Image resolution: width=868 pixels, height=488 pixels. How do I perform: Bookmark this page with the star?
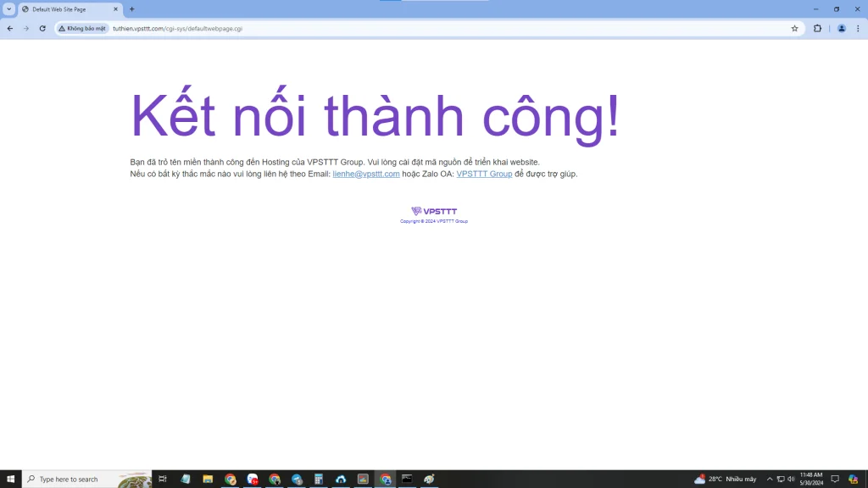click(794, 28)
